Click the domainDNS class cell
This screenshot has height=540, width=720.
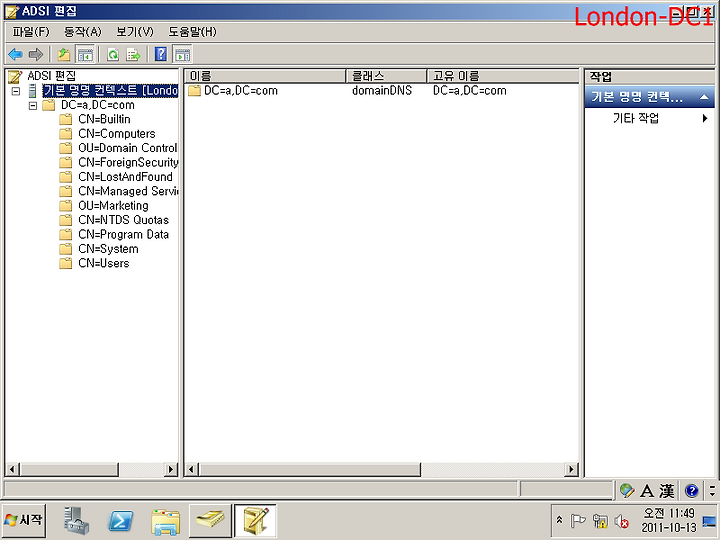[382, 90]
